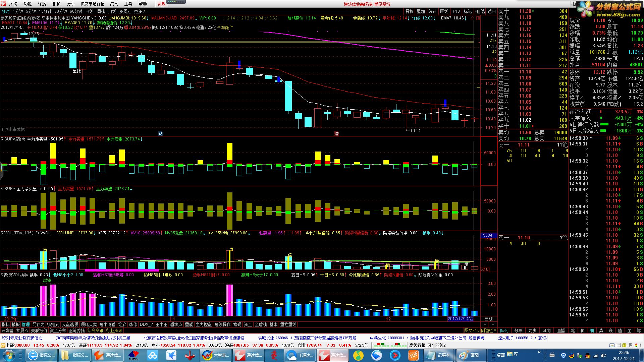Expand 改良VOL换手 indicator panel triangle
This screenshot has height=362, width=644.
pos(2,275)
